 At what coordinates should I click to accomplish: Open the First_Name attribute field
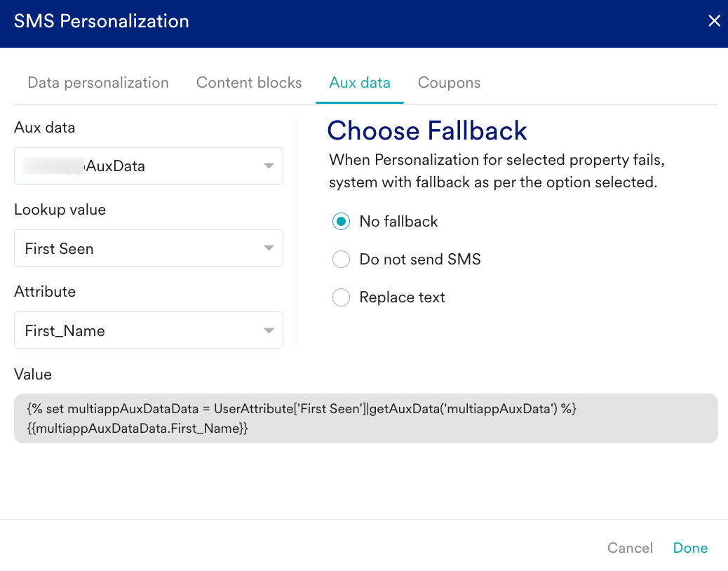click(x=140, y=330)
